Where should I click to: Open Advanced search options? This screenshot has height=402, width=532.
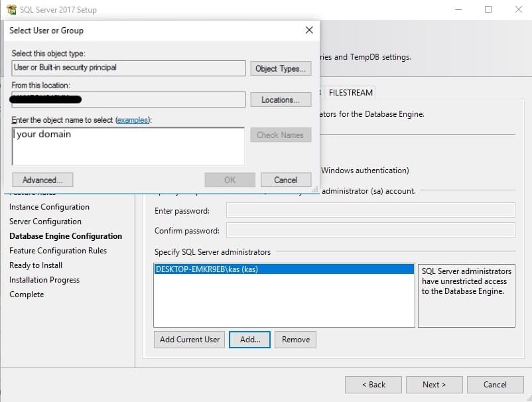(x=42, y=180)
